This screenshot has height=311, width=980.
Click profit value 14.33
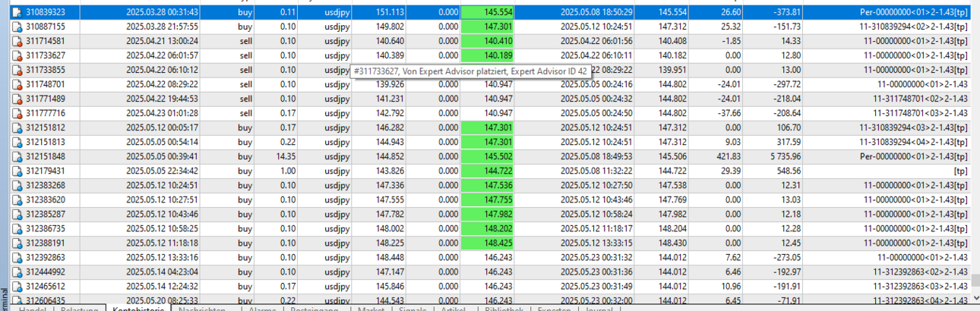pos(790,42)
